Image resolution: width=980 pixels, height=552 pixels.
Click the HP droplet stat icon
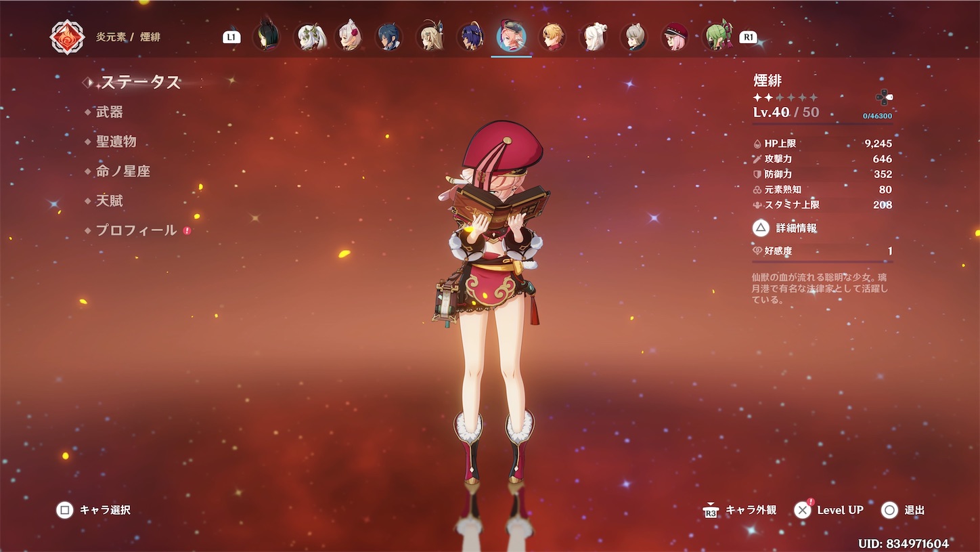pyautogui.click(x=757, y=144)
